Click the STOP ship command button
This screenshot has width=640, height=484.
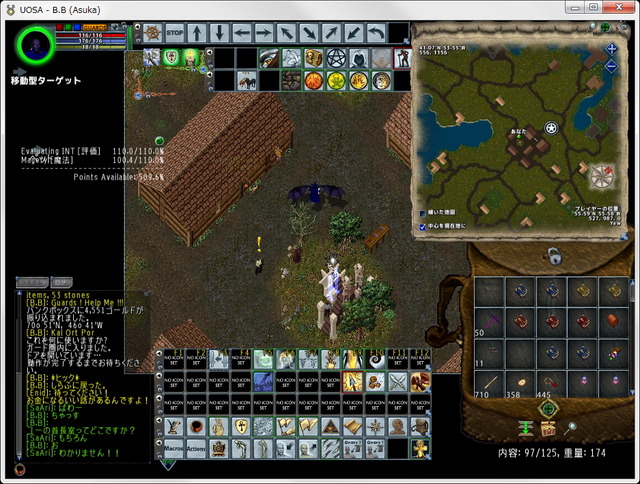point(175,33)
